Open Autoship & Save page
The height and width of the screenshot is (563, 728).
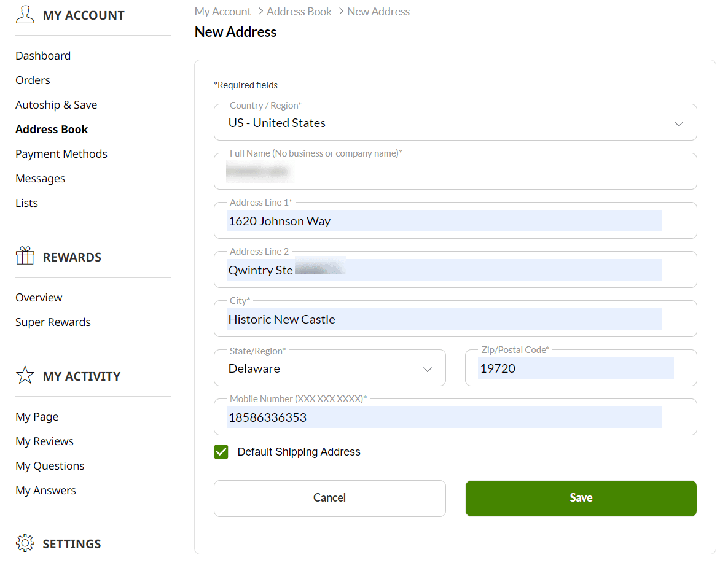click(57, 105)
